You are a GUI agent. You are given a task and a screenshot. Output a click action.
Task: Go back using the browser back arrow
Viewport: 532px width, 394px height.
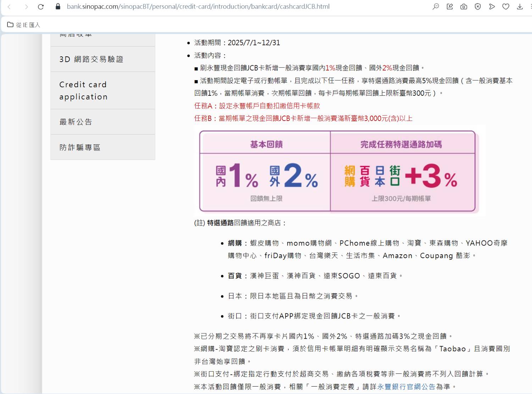(9, 7)
